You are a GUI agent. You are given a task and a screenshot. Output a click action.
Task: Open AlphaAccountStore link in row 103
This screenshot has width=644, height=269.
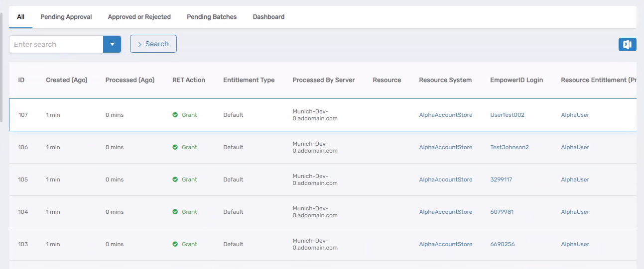(x=446, y=244)
